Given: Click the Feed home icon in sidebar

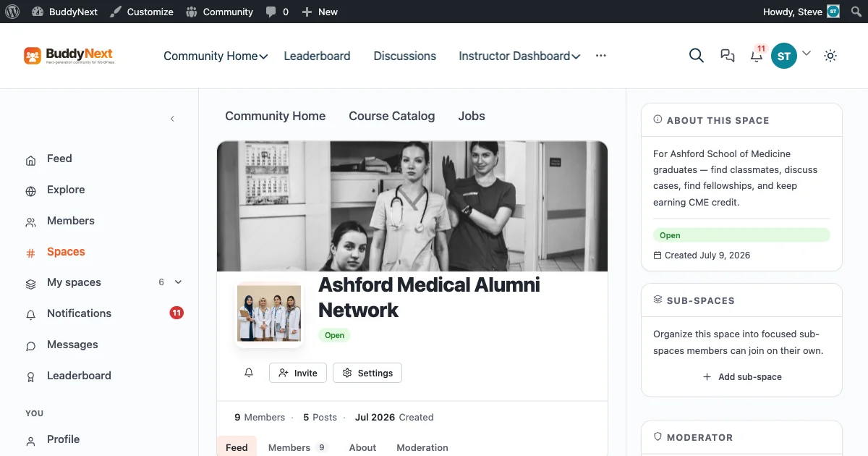Looking at the screenshot, I should click(x=30, y=161).
